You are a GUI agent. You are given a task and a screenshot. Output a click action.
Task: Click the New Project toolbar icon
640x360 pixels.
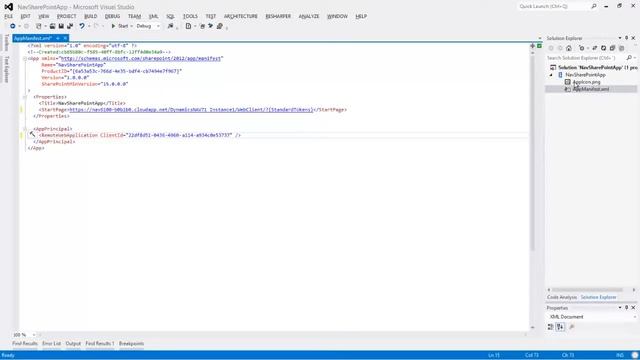coord(38,26)
